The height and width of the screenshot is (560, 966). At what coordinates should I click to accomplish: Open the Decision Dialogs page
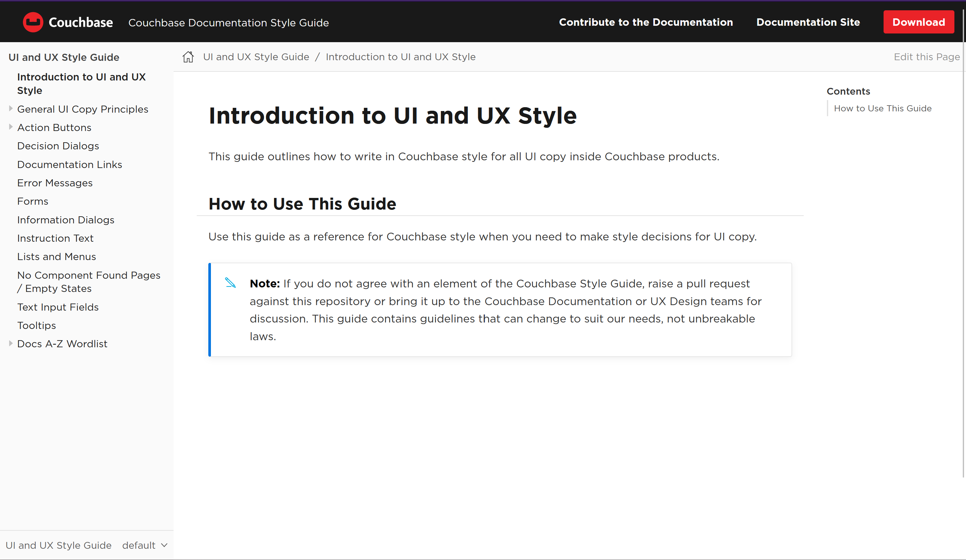point(58,146)
